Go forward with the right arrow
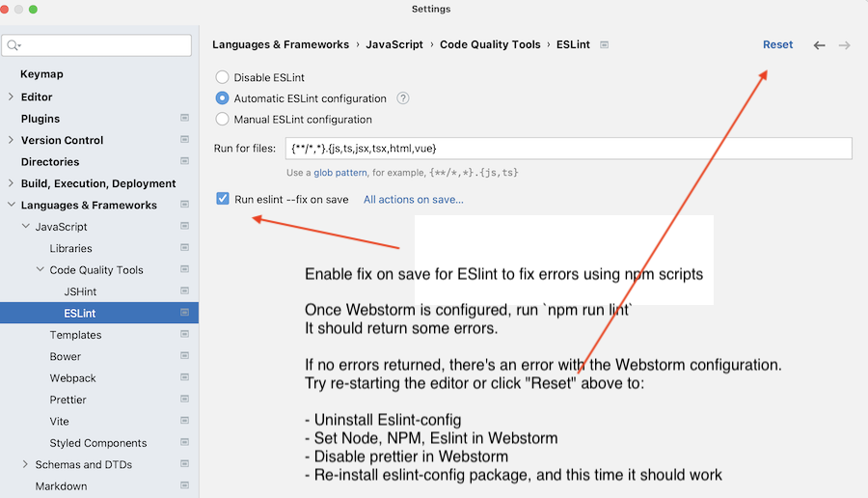Viewport: 868px width, 498px height. pos(844,45)
